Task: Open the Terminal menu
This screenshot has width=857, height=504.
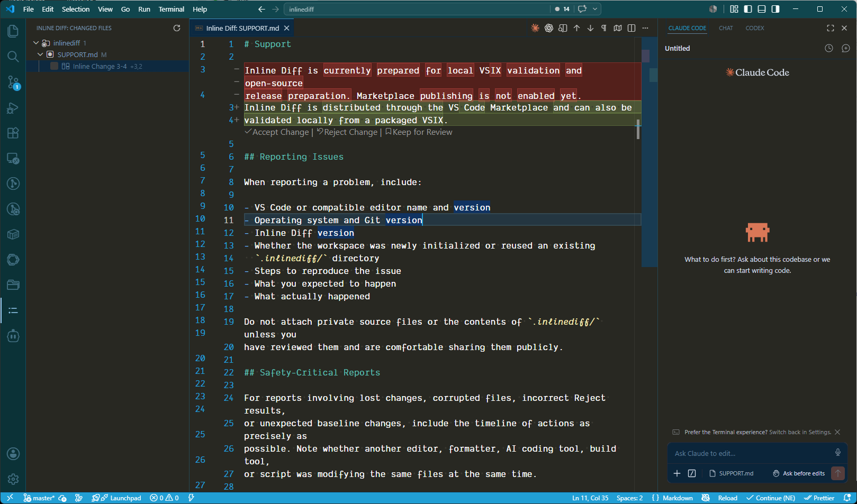Action: pos(172,9)
